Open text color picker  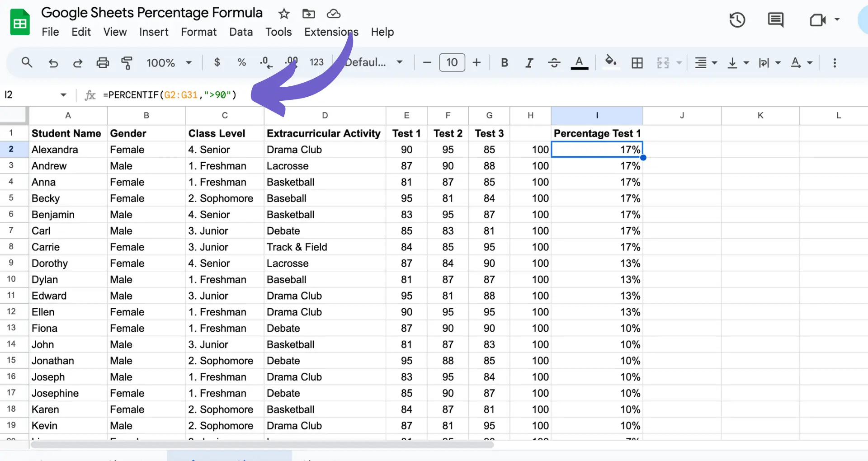point(580,63)
